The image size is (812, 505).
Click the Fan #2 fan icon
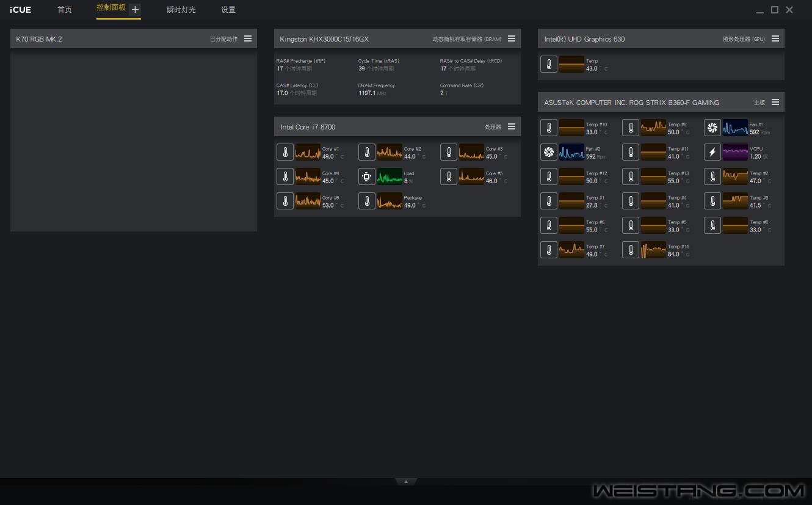point(549,152)
